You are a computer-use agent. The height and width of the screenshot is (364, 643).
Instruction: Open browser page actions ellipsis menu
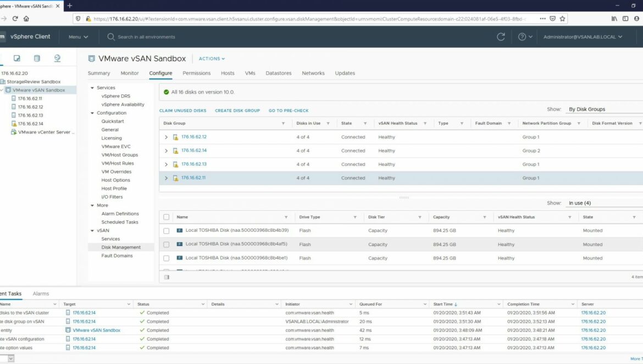pos(542,19)
